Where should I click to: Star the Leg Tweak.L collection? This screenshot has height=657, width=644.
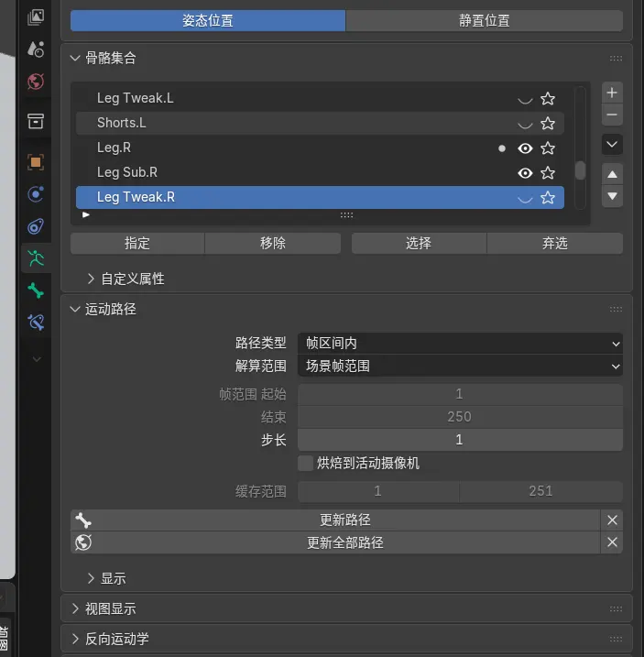pos(548,99)
